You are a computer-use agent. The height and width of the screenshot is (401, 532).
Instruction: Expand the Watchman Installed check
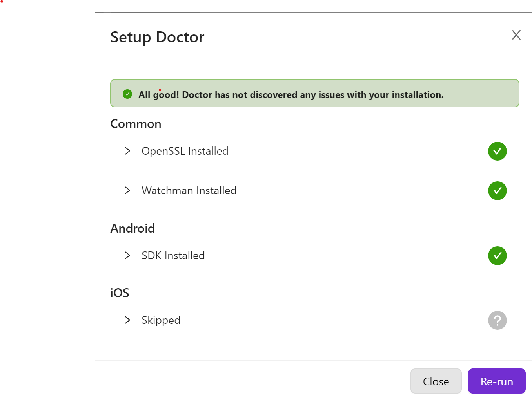click(127, 191)
